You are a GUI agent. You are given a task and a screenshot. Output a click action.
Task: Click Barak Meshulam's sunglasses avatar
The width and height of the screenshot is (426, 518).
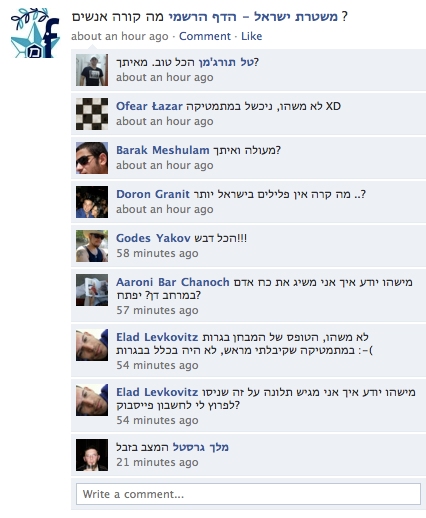pyautogui.click(x=92, y=158)
